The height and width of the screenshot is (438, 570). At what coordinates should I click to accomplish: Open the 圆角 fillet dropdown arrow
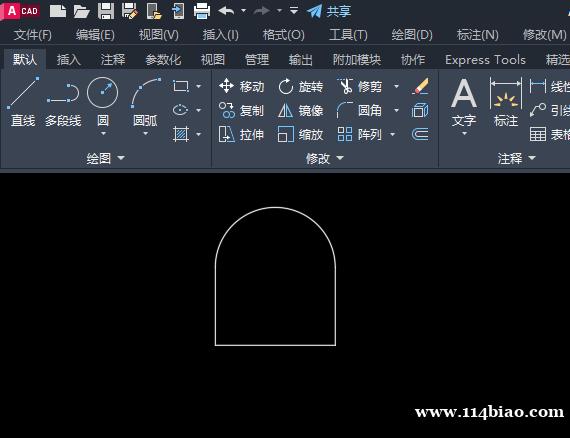click(x=396, y=110)
